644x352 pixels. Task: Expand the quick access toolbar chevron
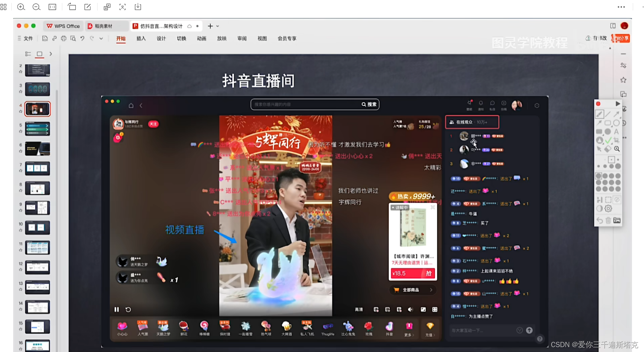101,38
